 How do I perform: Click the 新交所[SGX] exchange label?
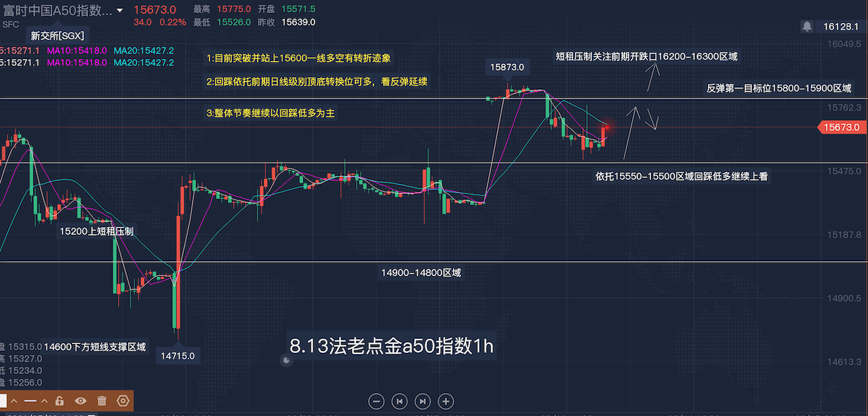tap(58, 35)
